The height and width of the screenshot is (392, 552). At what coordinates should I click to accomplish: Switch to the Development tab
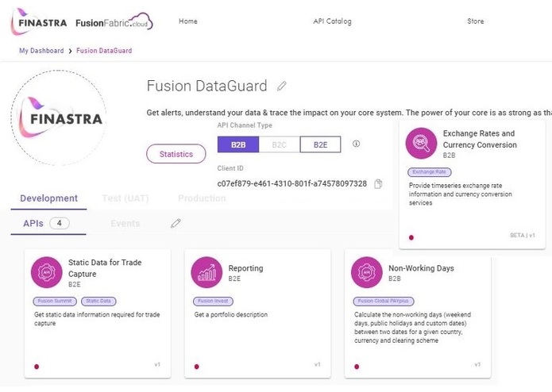pos(49,198)
